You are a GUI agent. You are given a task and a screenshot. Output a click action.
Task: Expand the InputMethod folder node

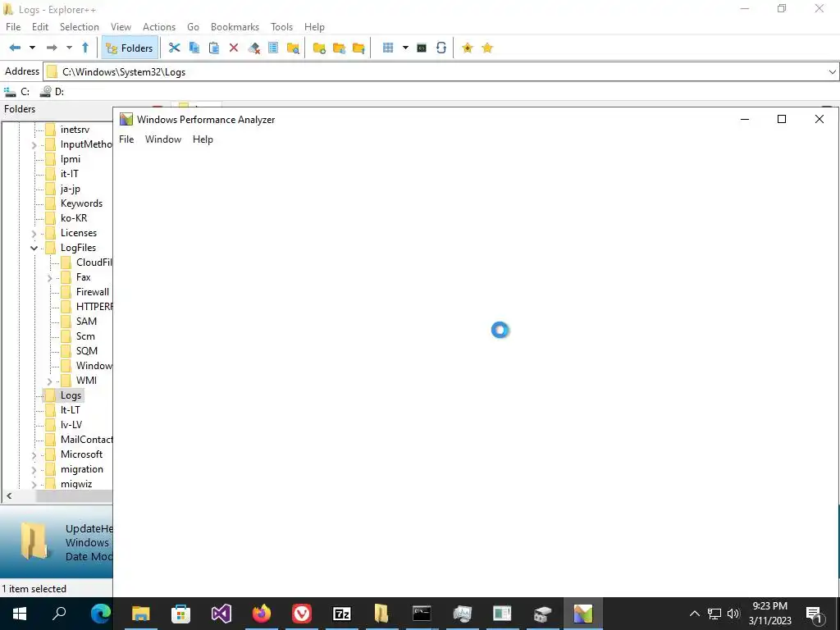[34, 145]
